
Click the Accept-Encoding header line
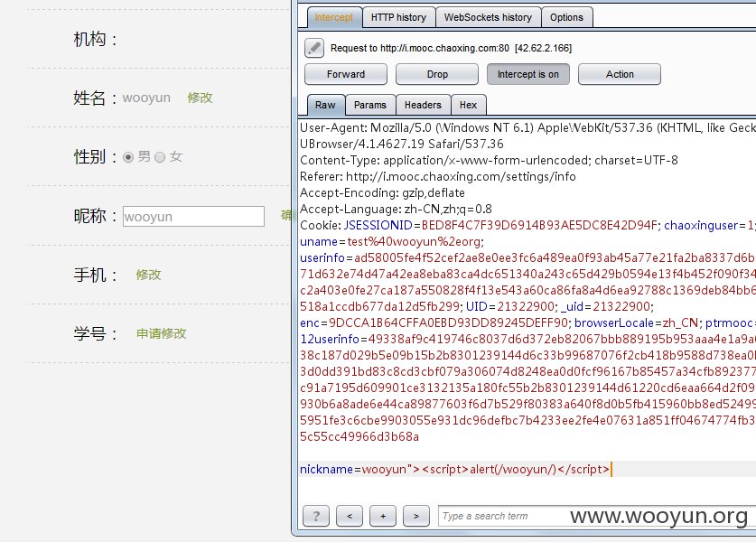(382, 193)
